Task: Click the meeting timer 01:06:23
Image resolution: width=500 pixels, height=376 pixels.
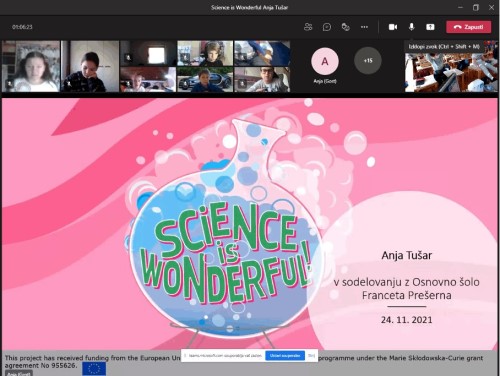Action: (x=22, y=27)
